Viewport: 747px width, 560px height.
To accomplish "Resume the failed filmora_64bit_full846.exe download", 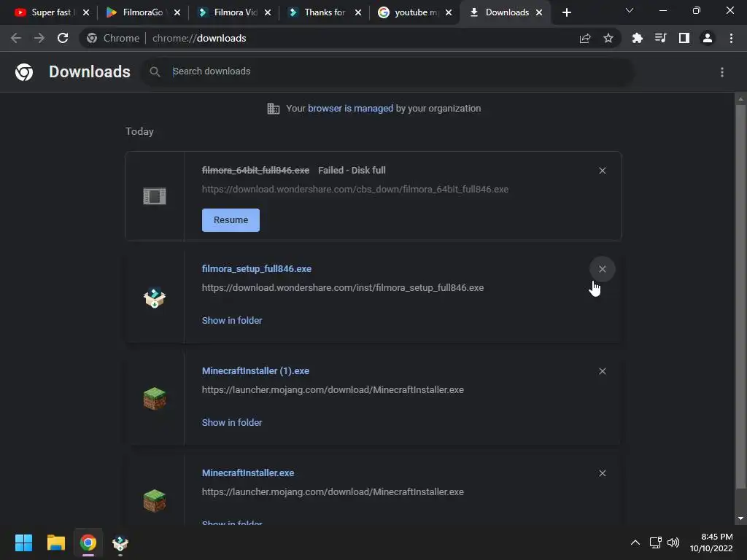I will [x=231, y=220].
